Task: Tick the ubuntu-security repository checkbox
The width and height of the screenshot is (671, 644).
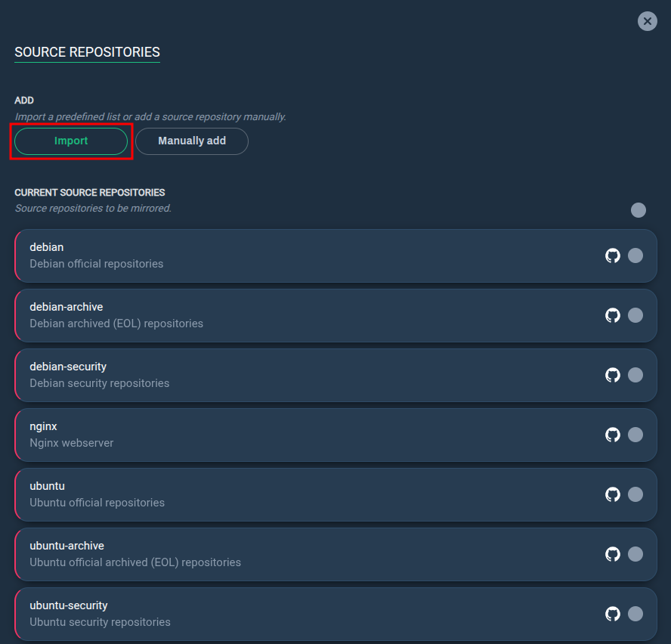Action: 635,614
